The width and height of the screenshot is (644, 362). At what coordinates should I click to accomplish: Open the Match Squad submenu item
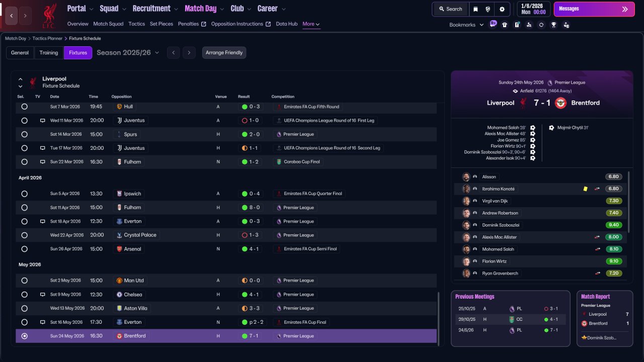coord(108,24)
